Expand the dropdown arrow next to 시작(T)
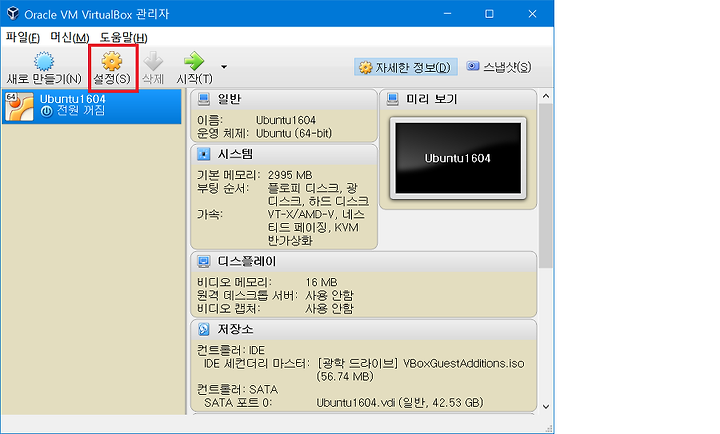This screenshot has width=720, height=434. click(x=224, y=67)
